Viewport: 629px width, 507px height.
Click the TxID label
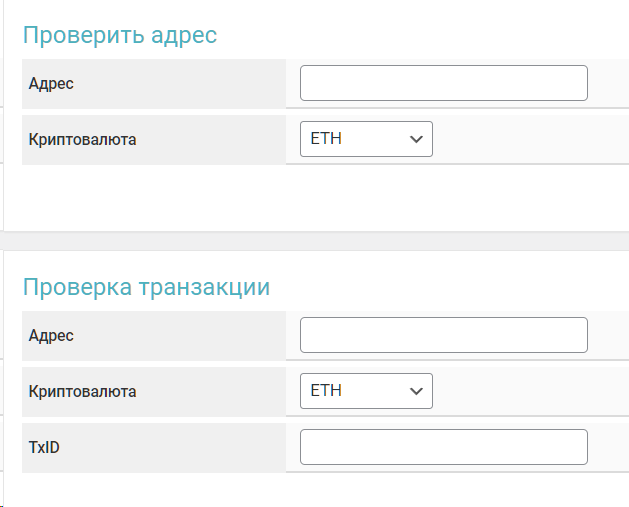coord(45,448)
